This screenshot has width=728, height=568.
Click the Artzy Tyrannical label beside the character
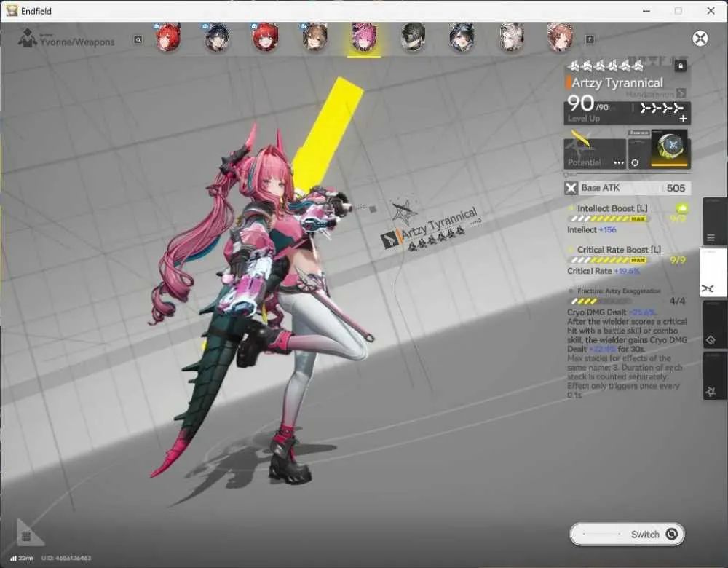coord(439,224)
